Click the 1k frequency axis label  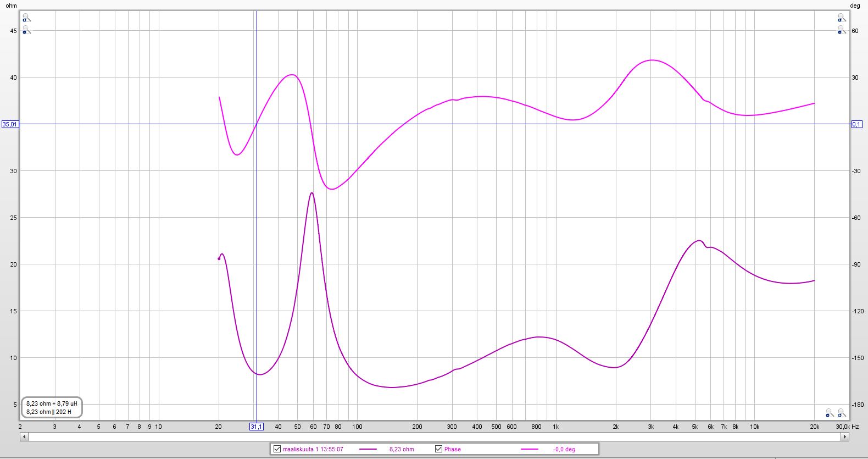click(x=556, y=427)
